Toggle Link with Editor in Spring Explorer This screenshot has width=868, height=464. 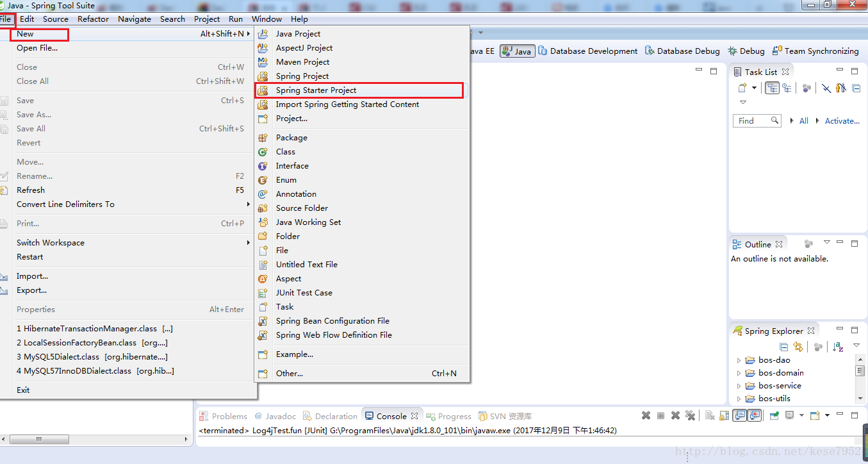point(798,347)
